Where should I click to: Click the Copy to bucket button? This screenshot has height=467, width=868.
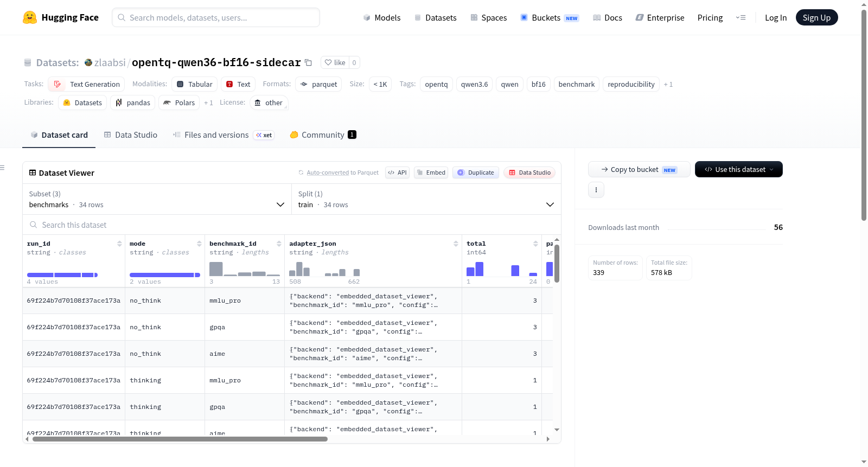[x=639, y=169]
